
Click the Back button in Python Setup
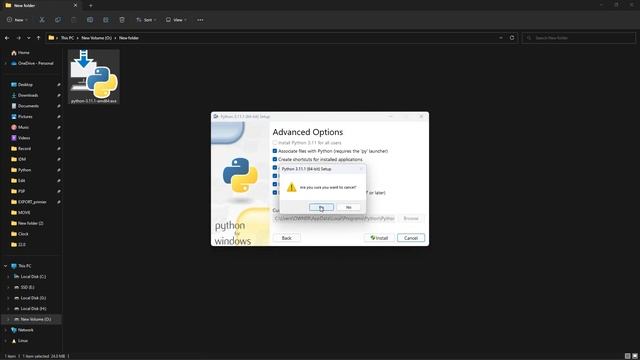pos(287,238)
